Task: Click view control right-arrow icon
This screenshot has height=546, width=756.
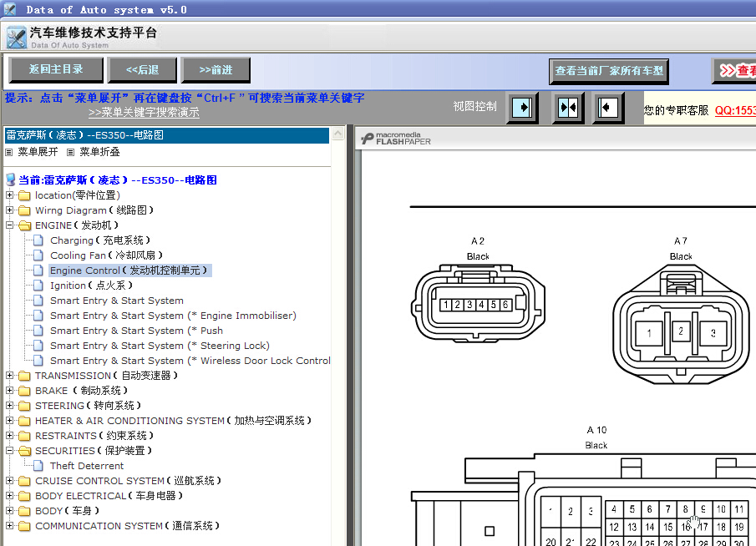Action: coord(522,108)
